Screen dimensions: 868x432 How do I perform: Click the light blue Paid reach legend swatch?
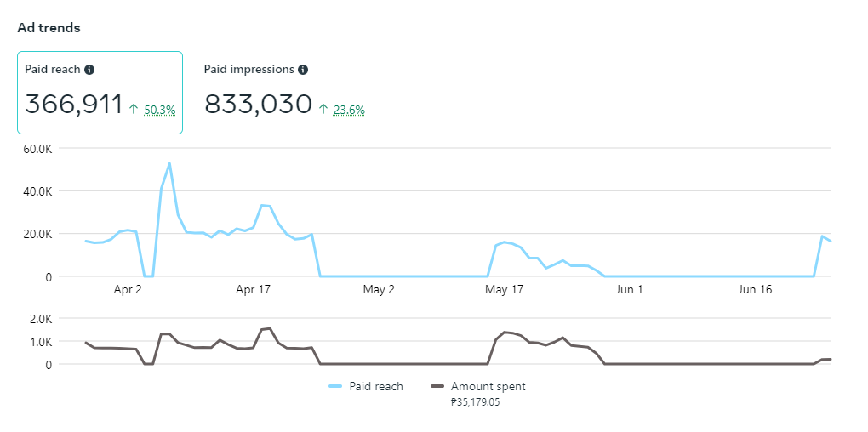(x=334, y=387)
